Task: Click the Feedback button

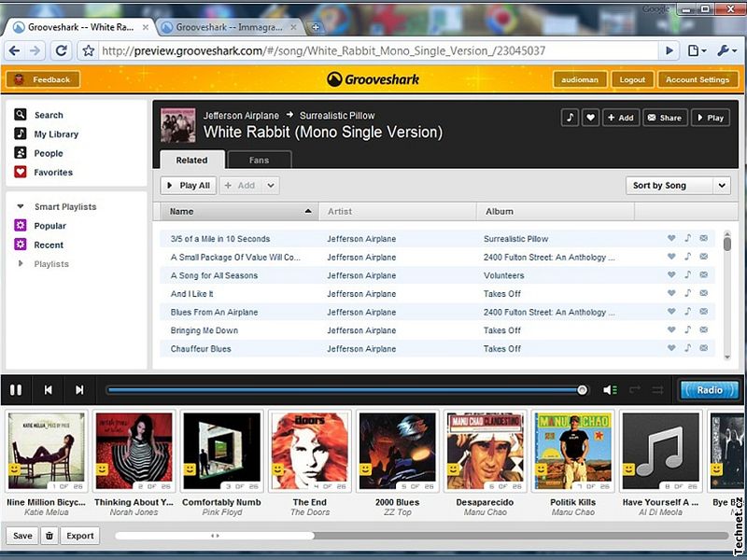Action: click(x=43, y=79)
